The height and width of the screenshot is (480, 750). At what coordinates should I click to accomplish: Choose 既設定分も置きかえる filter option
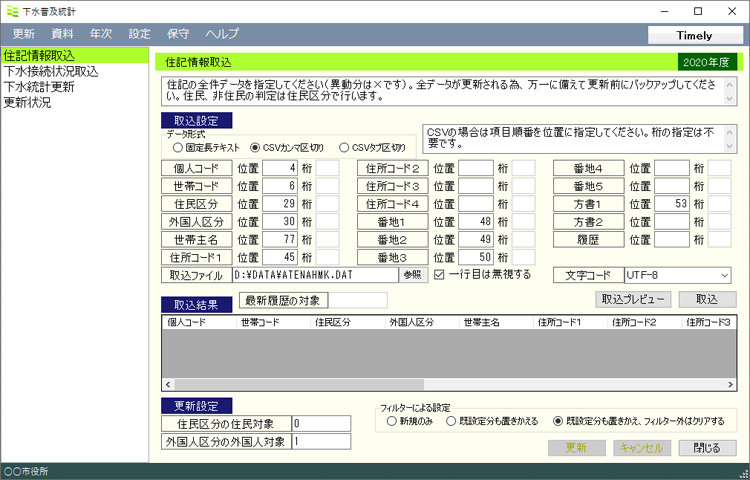(x=454, y=422)
